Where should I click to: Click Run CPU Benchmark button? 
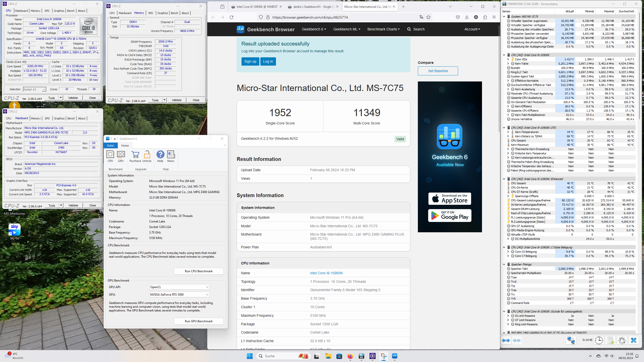tap(199, 271)
